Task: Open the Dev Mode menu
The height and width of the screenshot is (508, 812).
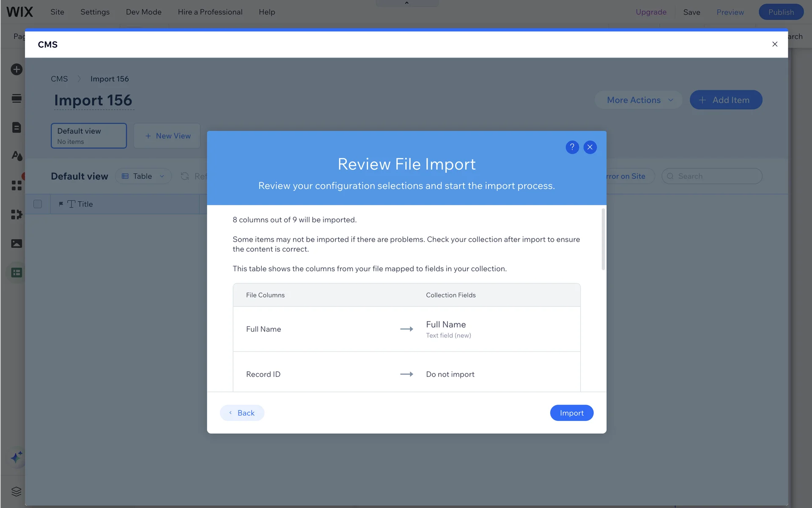Action: 143,12
